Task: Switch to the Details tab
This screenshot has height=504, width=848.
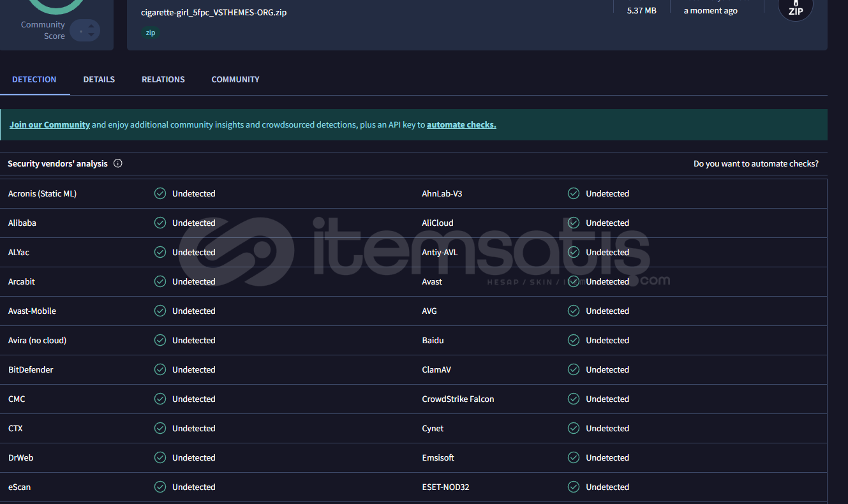Action: tap(99, 80)
